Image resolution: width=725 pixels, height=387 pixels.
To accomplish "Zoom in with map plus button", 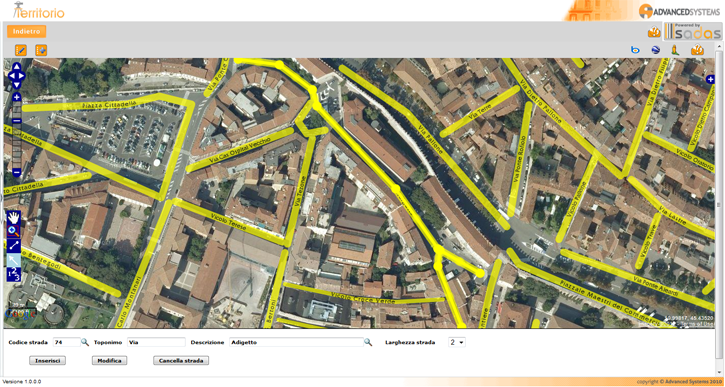I will point(17,98).
